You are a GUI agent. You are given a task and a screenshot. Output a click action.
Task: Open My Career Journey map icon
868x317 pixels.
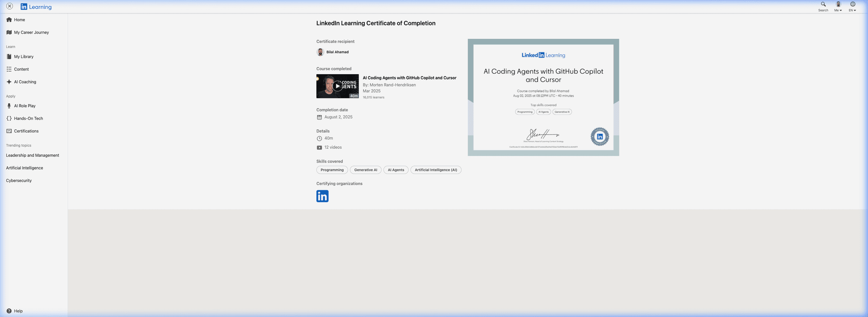click(9, 33)
